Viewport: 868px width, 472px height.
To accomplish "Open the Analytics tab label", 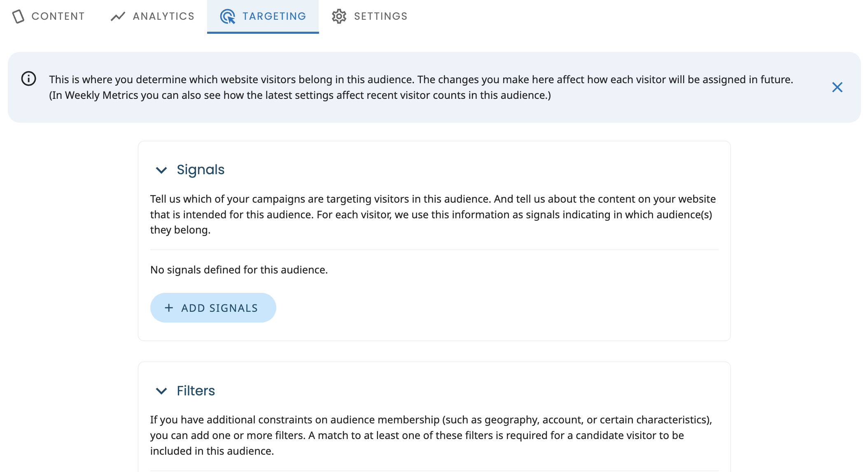I will coord(163,16).
